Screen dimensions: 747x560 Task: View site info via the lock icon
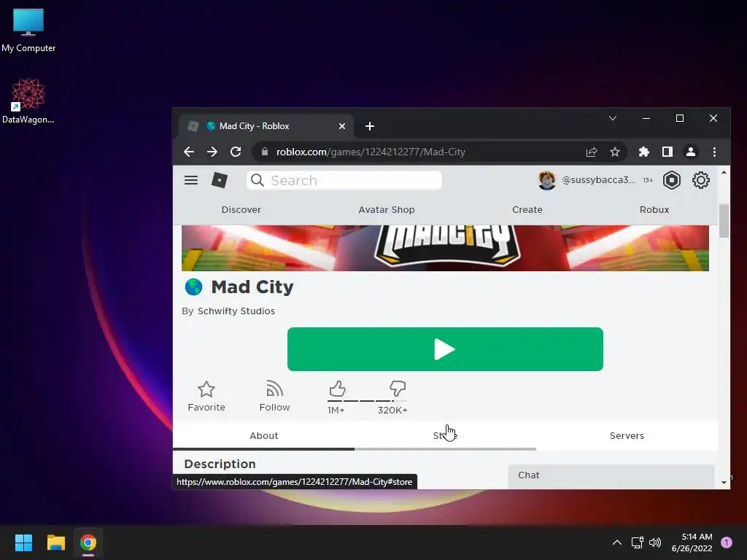(x=265, y=152)
